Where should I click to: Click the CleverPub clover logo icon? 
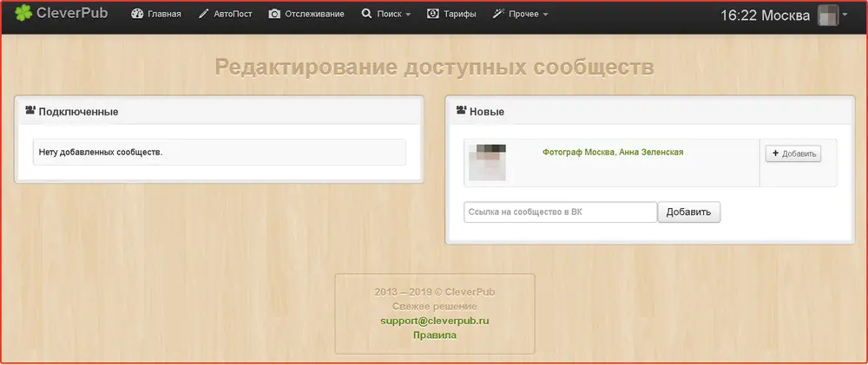pyautogui.click(x=23, y=13)
